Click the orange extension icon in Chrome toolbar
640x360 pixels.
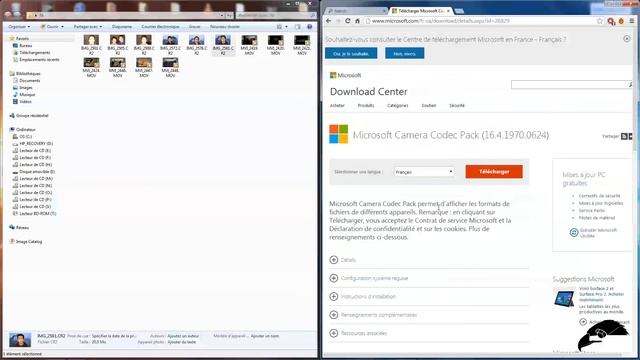click(x=621, y=21)
